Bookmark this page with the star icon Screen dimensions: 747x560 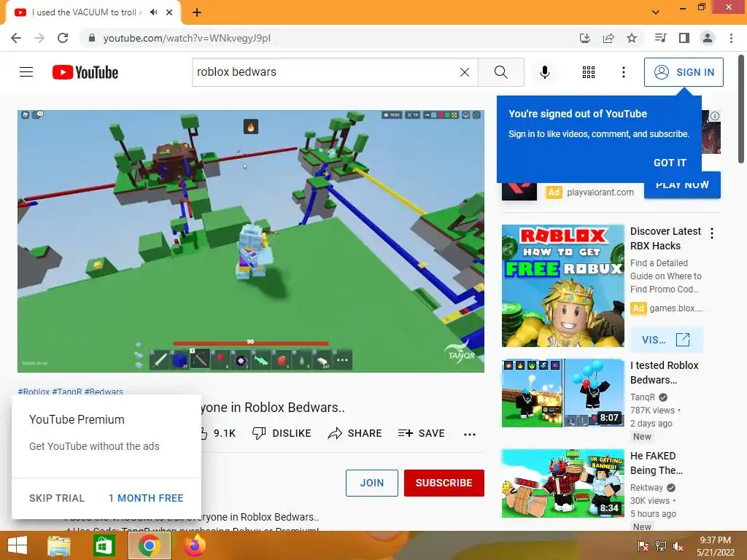coord(632,38)
